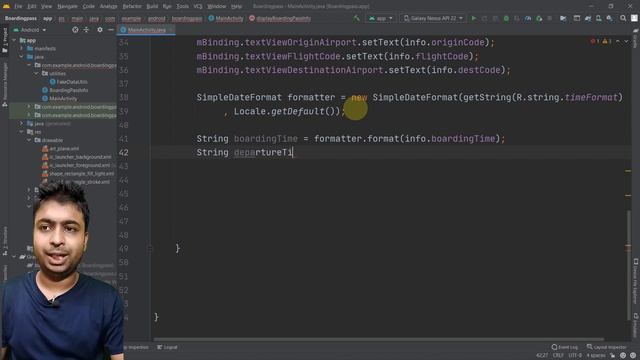Click the 42:27 cursor position indicator
Viewport: 640px width, 360px height.
[x=542, y=356]
